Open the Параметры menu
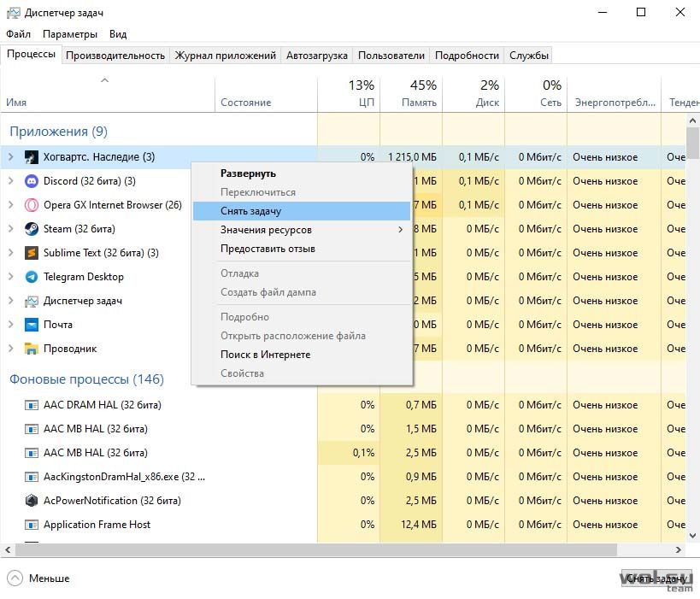This screenshot has height=599, width=700. pyautogui.click(x=70, y=34)
